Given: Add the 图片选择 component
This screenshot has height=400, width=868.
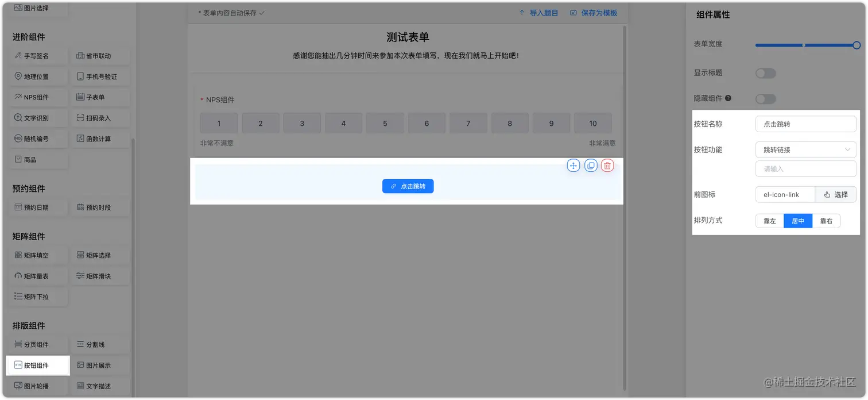Looking at the screenshot, I should click(x=37, y=8).
